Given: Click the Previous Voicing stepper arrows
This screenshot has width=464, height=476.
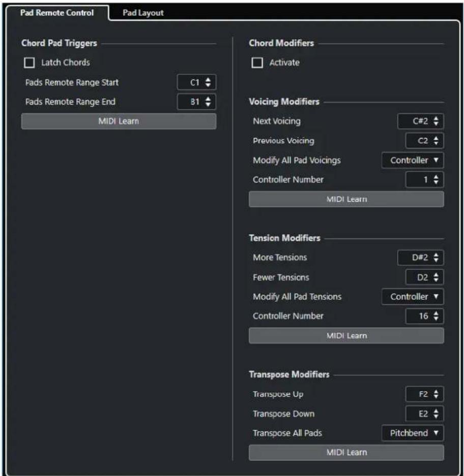Looking at the screenshot, I should click(436, 141).
